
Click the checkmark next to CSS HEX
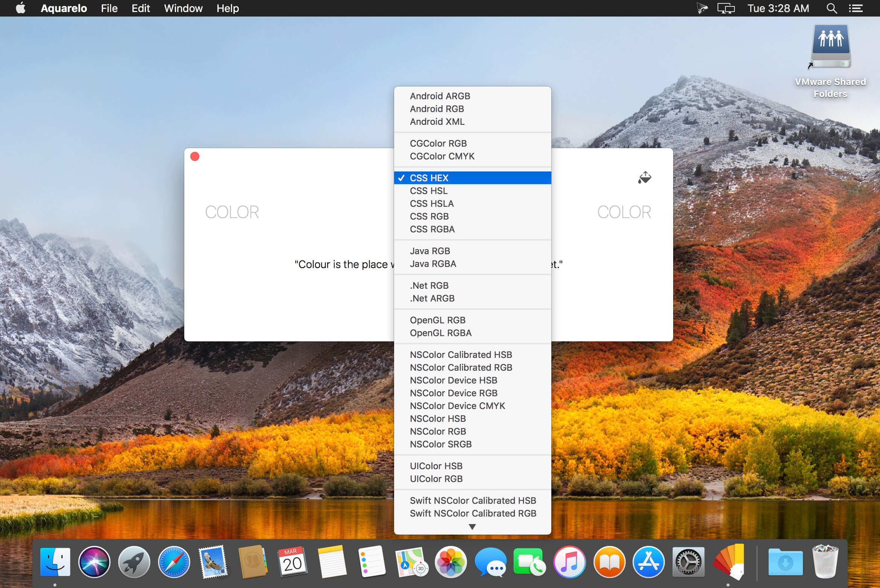tap(402, 178)
